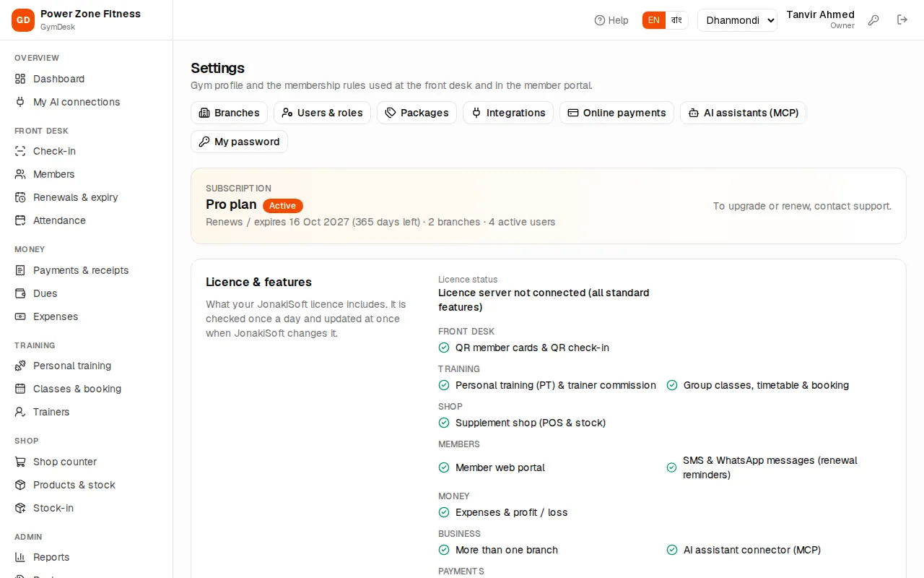Click the Active plan badge
This screenshot has height=578, width=924.
tap(283, 205)
